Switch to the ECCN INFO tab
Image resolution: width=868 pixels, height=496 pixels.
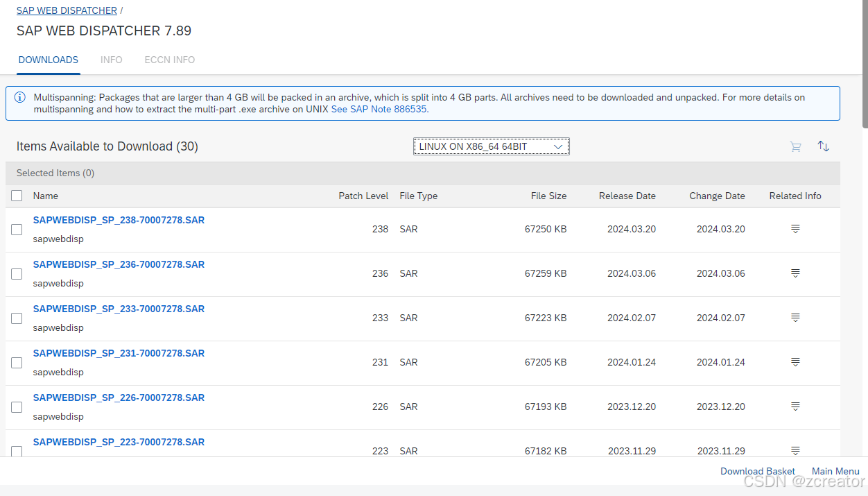coord(170,60)
